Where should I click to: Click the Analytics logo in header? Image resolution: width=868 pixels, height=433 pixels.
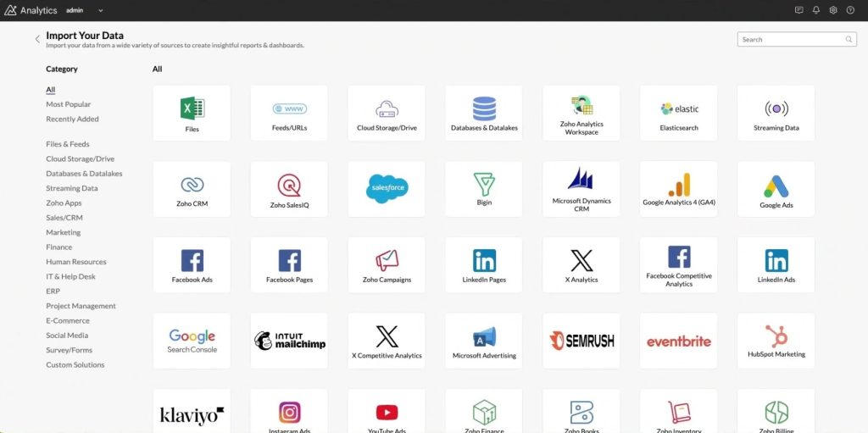click(31, 10)
